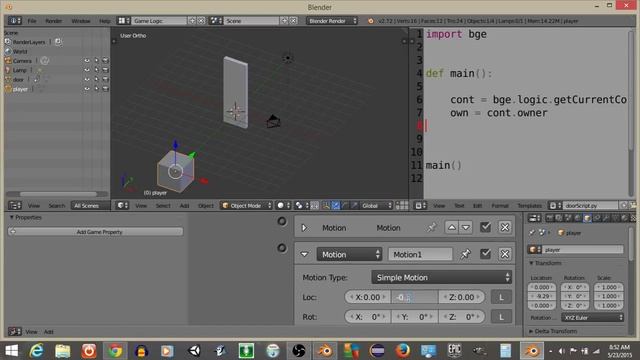Toggle local L button for Loc
Image resolution: width=640 pixels, height=360 pixels.
click(x=501, y=297)
